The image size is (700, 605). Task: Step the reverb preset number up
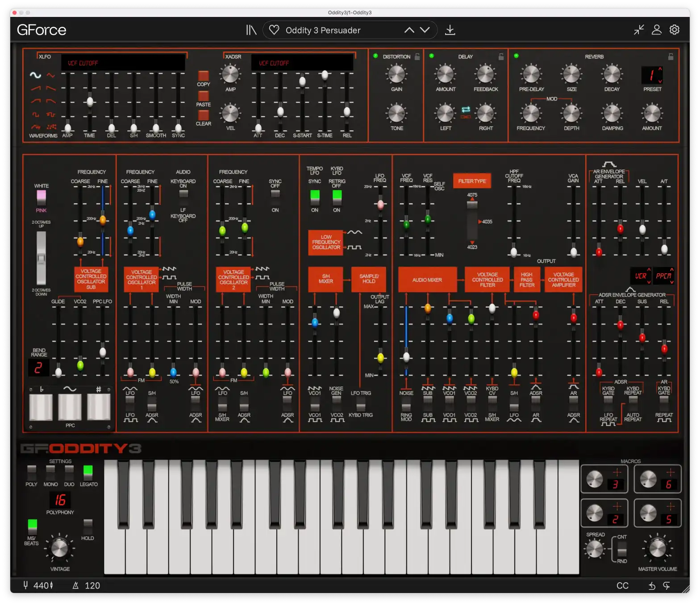(660, 69)
